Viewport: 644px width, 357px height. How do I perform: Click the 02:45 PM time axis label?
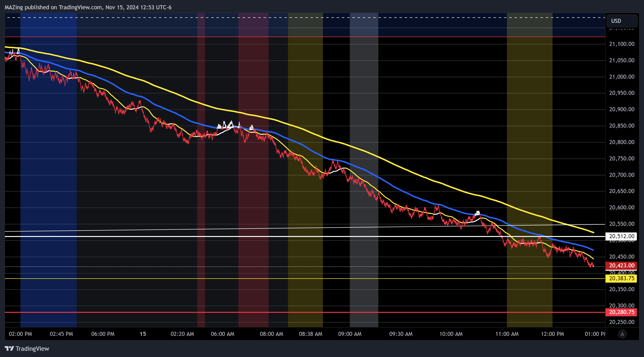pyautogui.click(x=62, y=334)
